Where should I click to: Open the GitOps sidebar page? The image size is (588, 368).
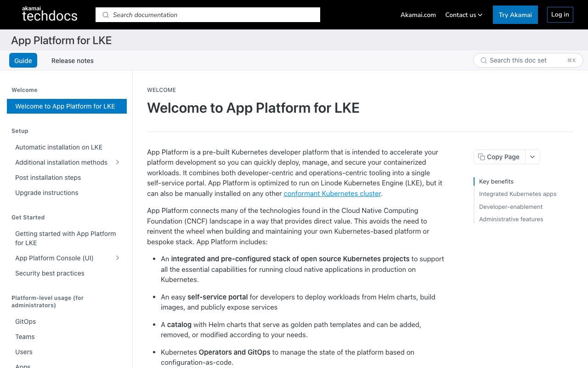(25, 322)
